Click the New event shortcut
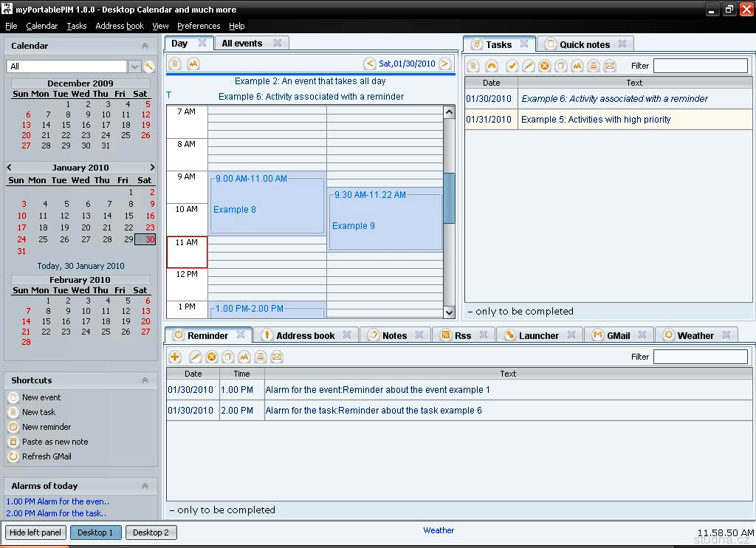The height and width of the screenshot is (548, 756). click(41, 397)
